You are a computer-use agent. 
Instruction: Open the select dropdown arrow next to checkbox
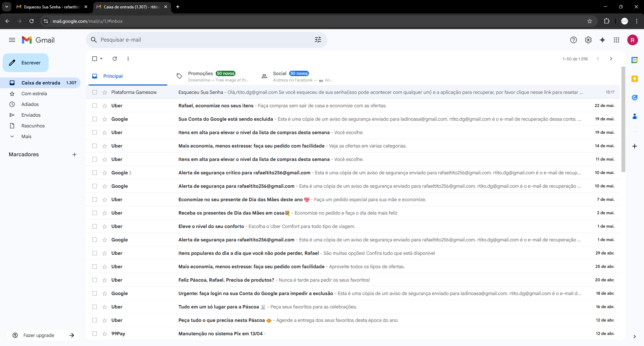pos(101,59)
